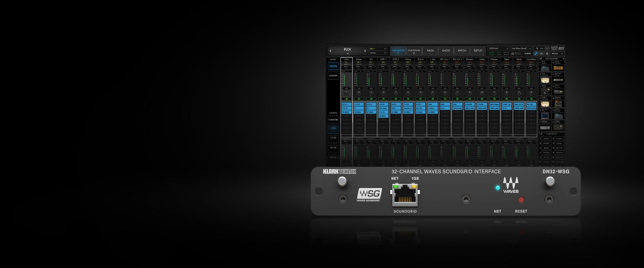This screenshot has height=268, width=644.
Task: Click user key 4 Tempo button
Action: (x=559, y=143)
